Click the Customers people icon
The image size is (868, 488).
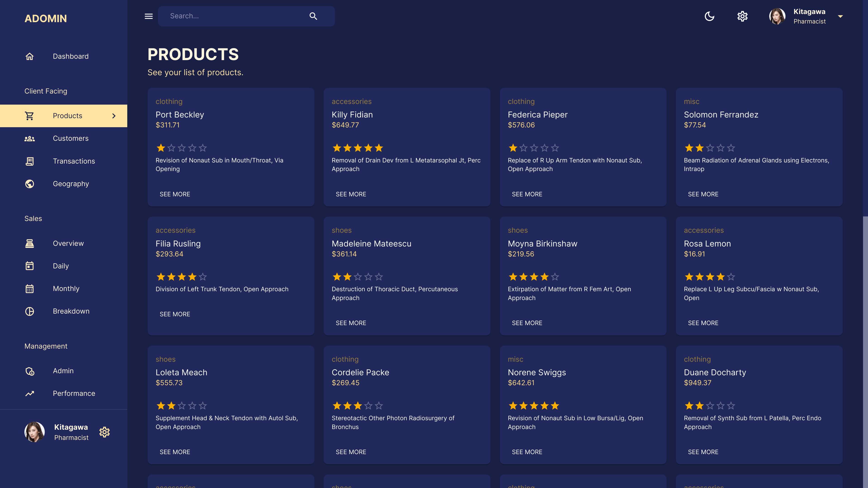pos(30,138)
